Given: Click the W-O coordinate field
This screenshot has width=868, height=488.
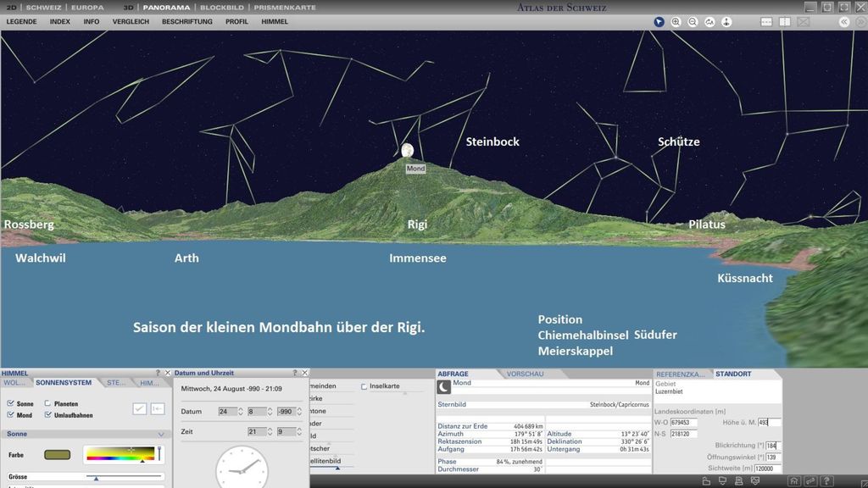Looking at the screenshot, I should [684, 422].
